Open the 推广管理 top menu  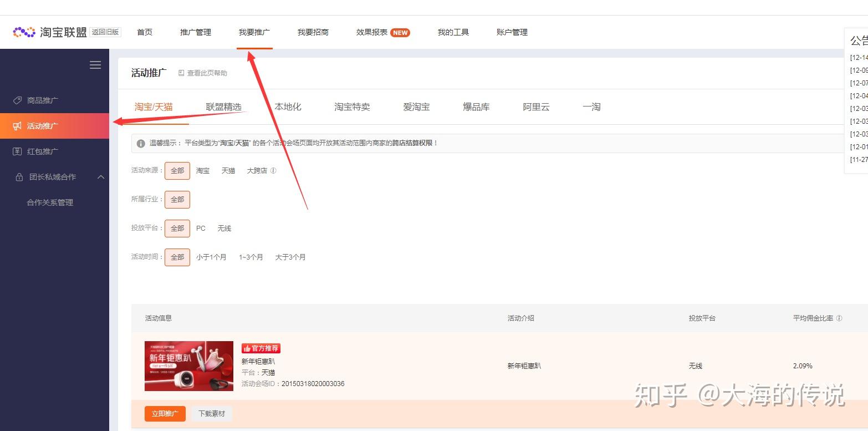(x=196, y=32)
